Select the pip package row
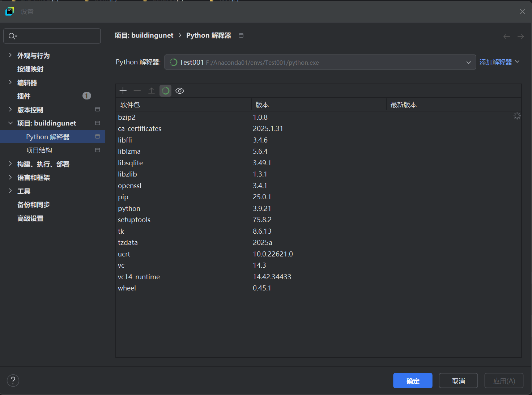The height and width of the screenshot is (395, 532). 319,197
